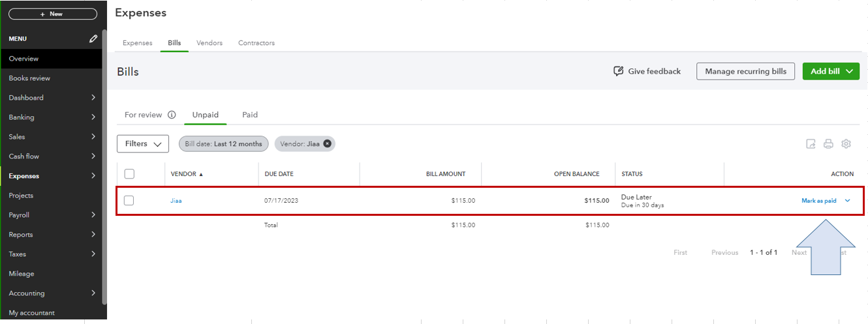This screenshot has height=324, width=868.
Task: Click the 1 - 1 of 1 pagination text
Action: click(764, 253)
